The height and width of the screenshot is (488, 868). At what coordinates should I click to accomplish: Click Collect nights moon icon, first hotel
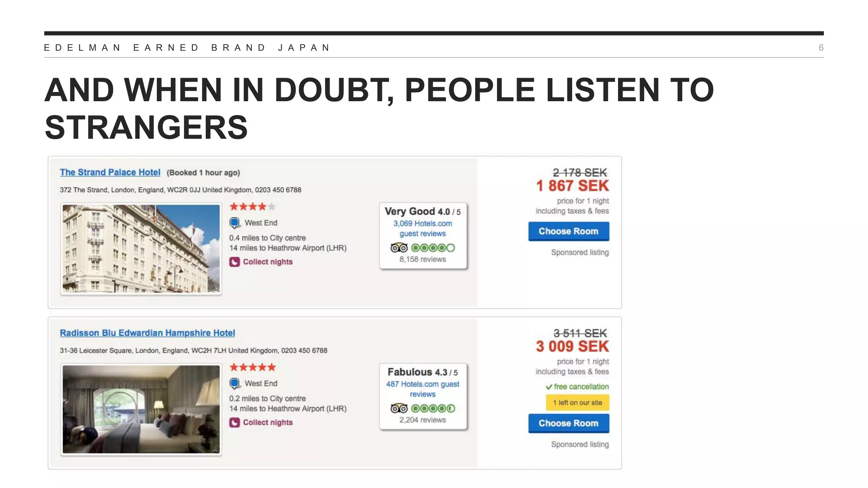click(x=234, y=262)
